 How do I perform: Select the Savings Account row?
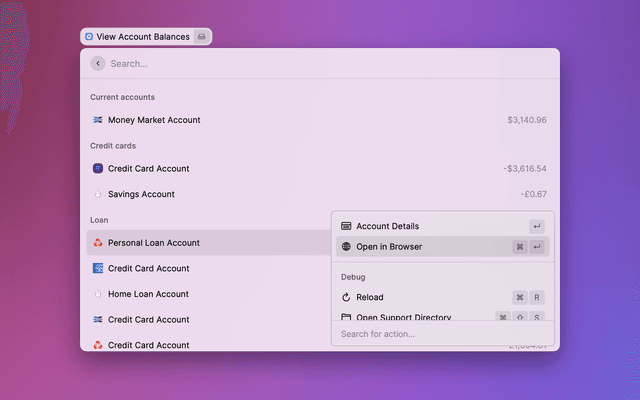pyautogui.click(x=141, y=194)
